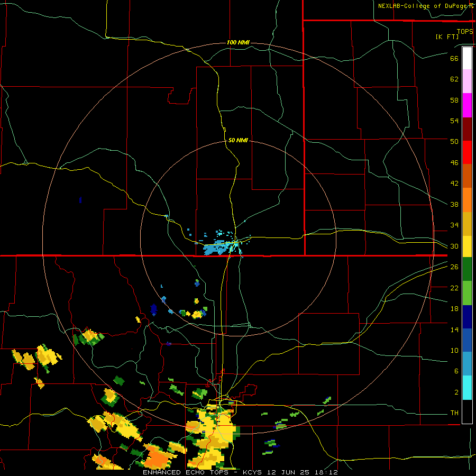Pick the medium blue legend swatch
Image resolution: width=476 pixels, height=476 pixels.
pyautogui.click(x=467, y=340)
